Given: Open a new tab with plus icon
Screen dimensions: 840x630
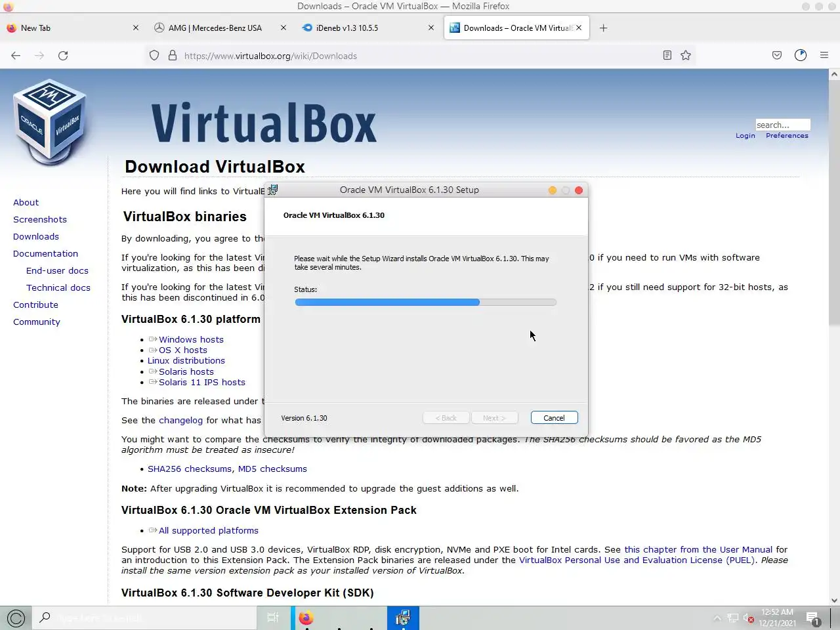Looking at the screenshot, I should click(604, 28).
